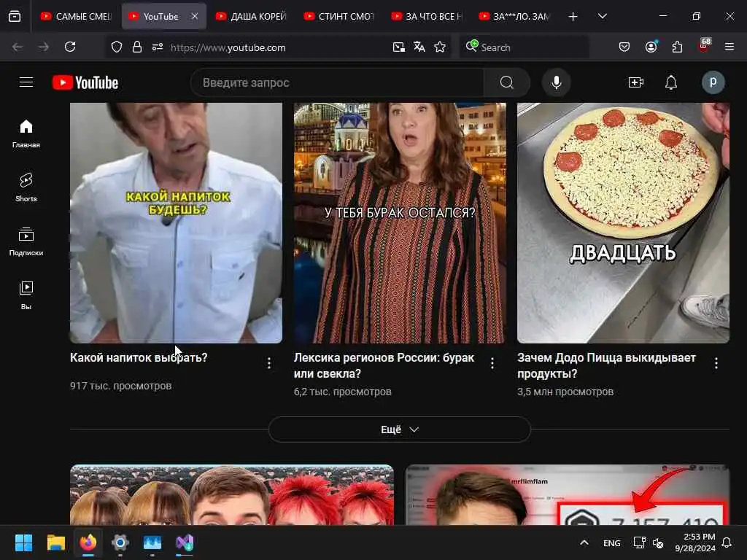Click the extension icon with badge 68

coord(704,46)
